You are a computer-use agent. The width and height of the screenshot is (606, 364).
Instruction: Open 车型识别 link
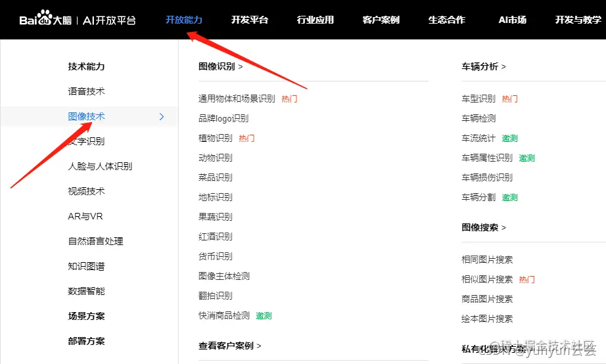478,99
